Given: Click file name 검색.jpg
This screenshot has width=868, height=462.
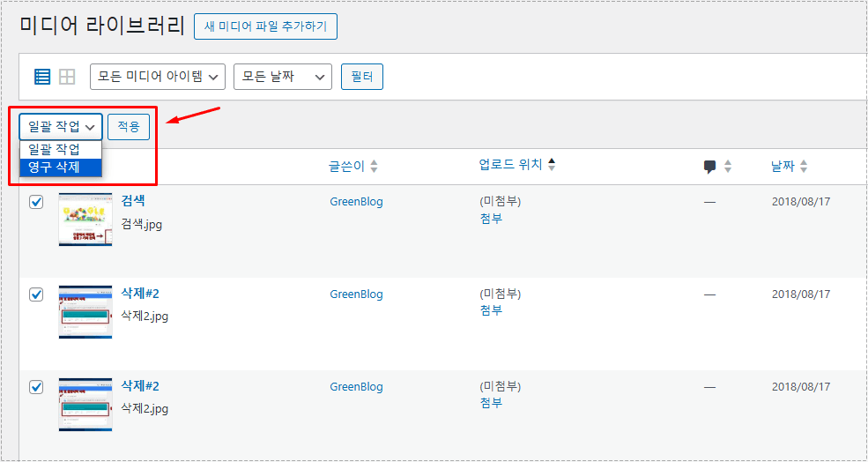Looking at the screenshot, I should tap(142, 225).
